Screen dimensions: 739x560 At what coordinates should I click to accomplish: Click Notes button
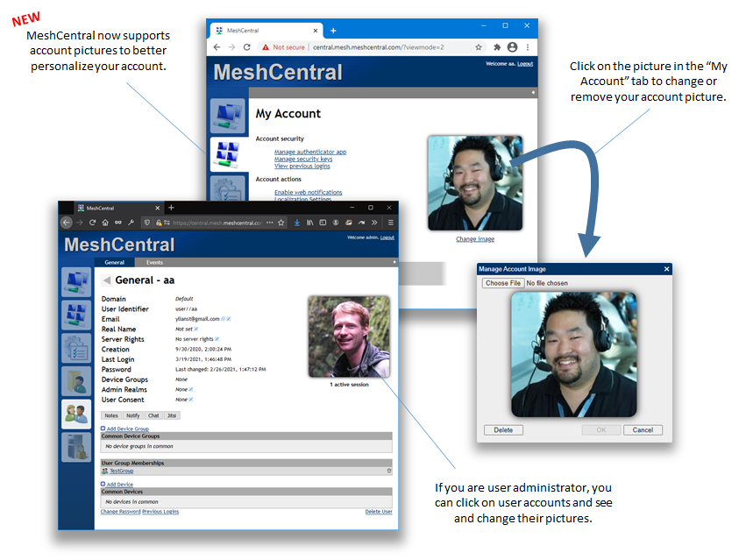(x=111, y=415)
